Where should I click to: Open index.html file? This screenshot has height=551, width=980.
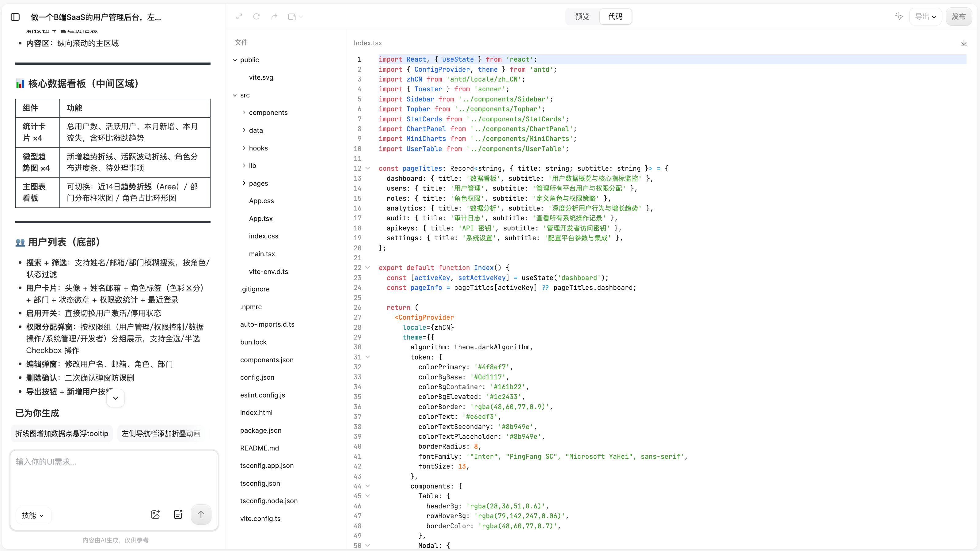tap(256, 412)
